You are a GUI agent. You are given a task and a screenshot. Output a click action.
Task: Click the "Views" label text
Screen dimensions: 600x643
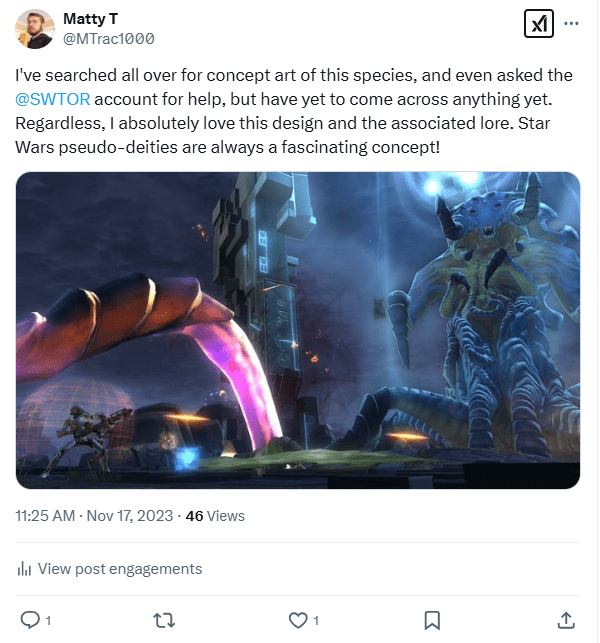pos(226,516)
